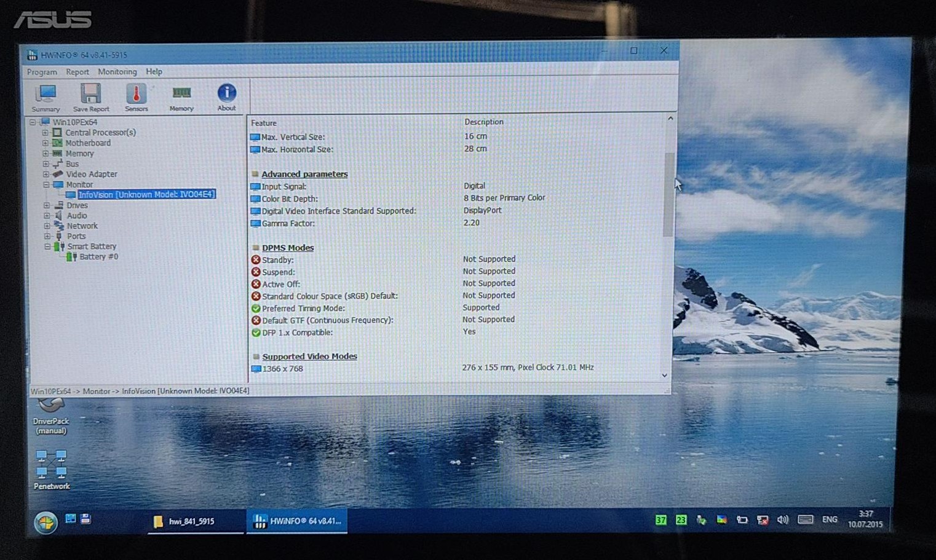
Task: Expand the Network node
Action: click(47, 226)
